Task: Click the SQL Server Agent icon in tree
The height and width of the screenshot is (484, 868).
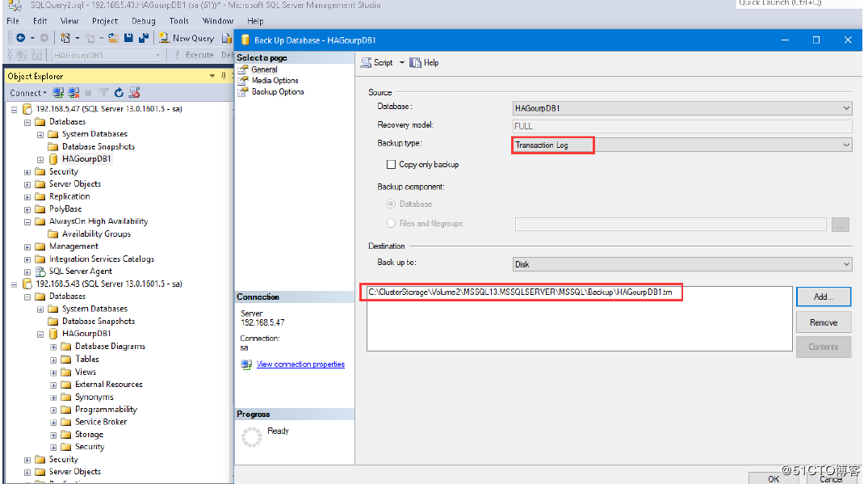Action: 40,271
